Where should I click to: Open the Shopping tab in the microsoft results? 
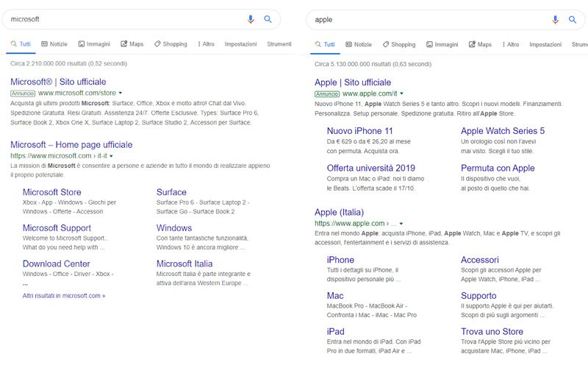tap(171, 44)
